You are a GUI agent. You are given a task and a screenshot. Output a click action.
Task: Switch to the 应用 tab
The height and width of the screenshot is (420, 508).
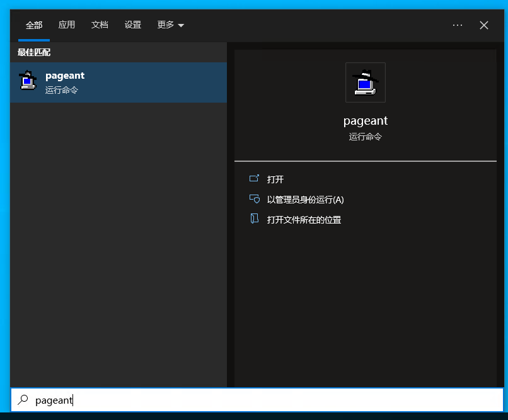[x=67, y=25]
